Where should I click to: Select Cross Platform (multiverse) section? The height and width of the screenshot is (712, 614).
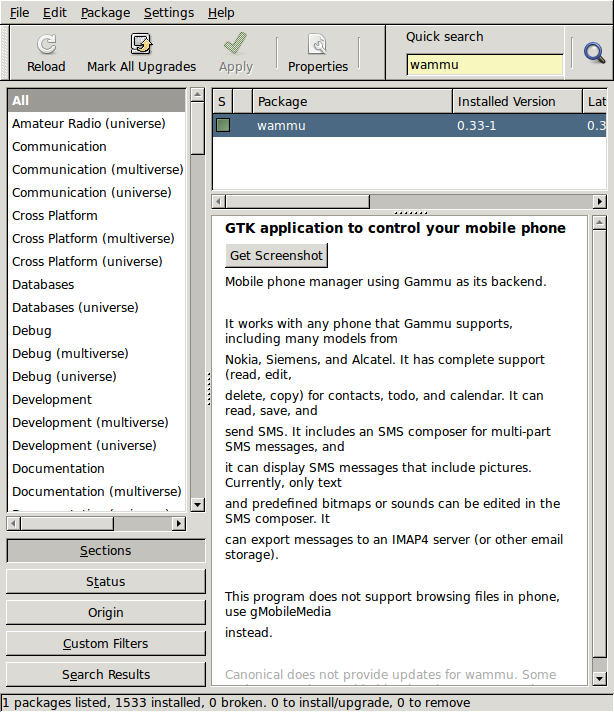(x=97, y=238)
